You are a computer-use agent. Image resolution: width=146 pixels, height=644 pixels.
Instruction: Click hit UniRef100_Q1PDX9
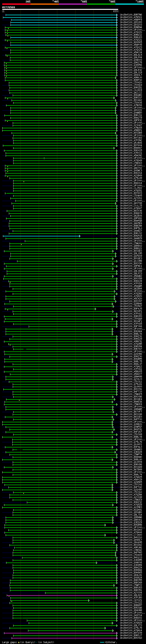point(131,256)
